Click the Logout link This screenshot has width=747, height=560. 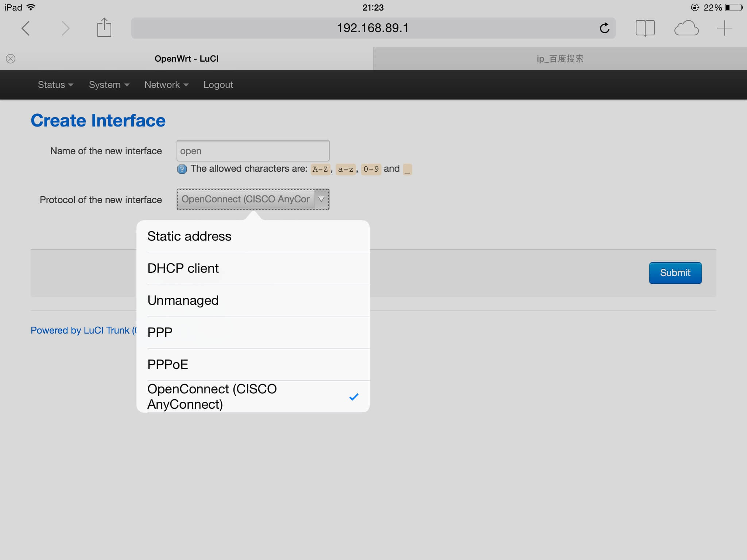click(x=218, y=85)
